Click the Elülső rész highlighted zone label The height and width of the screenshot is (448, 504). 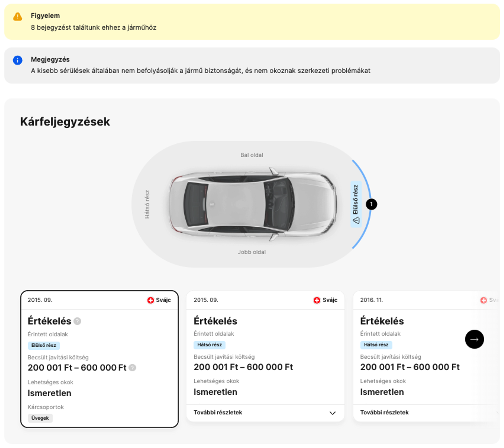pyautogui.click(x=356, y=204)
